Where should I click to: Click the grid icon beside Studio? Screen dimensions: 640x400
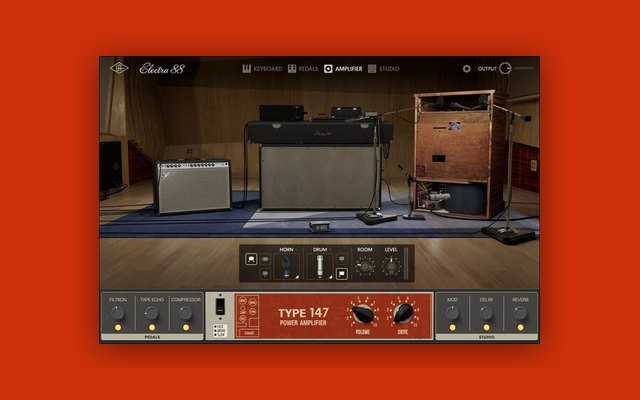372,69
